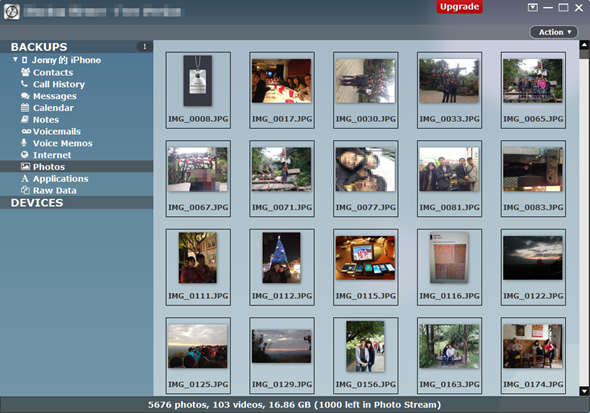590x413 pixels.
Task: Open the Raw Data icon
Action: click(x=25, y=190)
